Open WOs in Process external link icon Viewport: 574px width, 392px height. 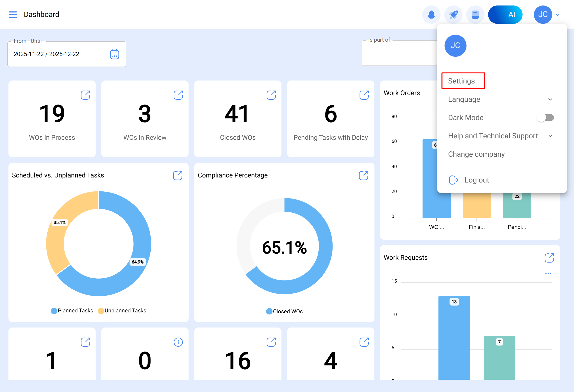tap(85, 95)
